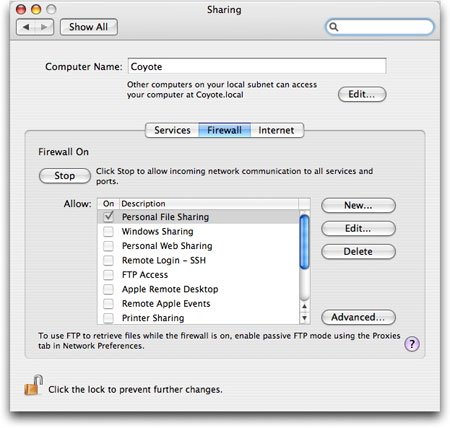This screenshot has width=450, height=428.
Task: Select the FTP Access row label
Action: 145,275
